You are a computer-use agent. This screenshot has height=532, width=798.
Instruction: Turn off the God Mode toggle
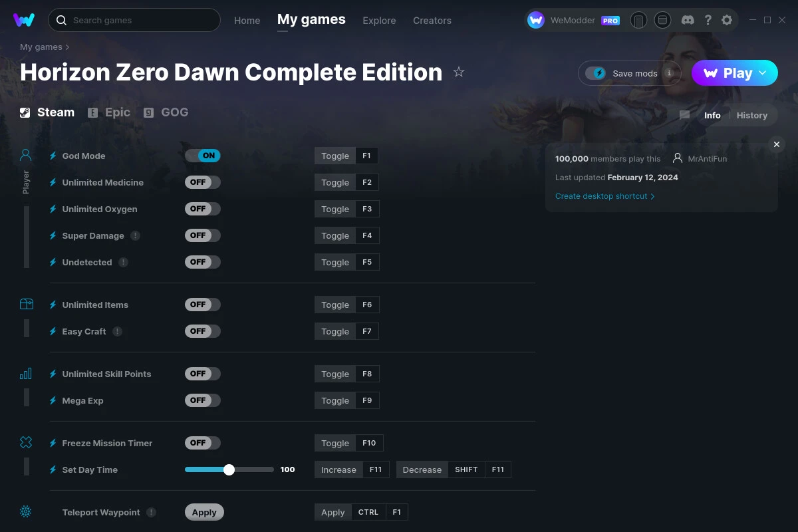[202, 155]
